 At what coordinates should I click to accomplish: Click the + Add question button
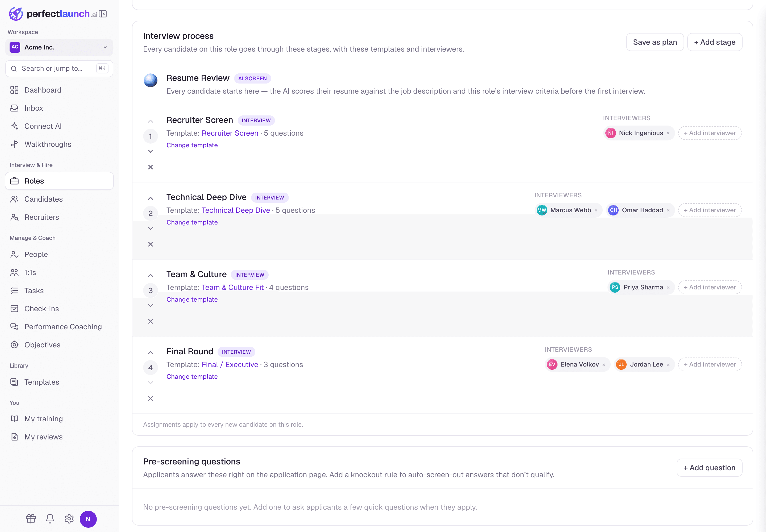point(709,468)
